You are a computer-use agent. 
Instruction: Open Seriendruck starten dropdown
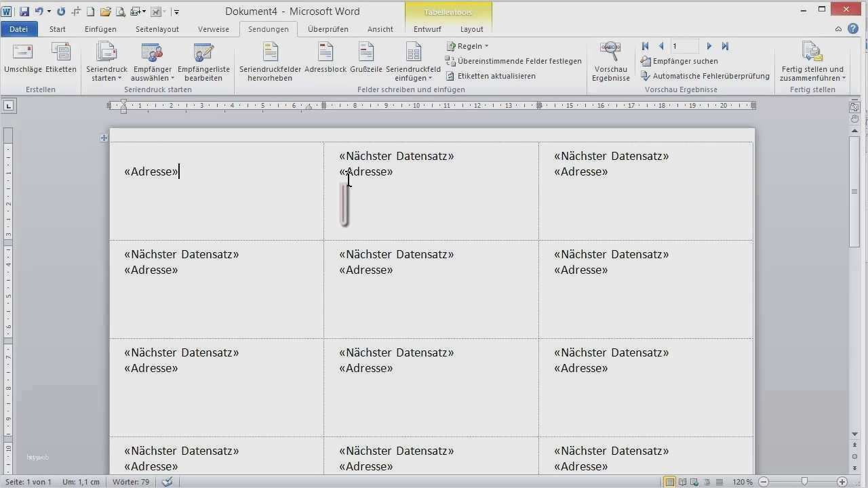coord(106,62)
